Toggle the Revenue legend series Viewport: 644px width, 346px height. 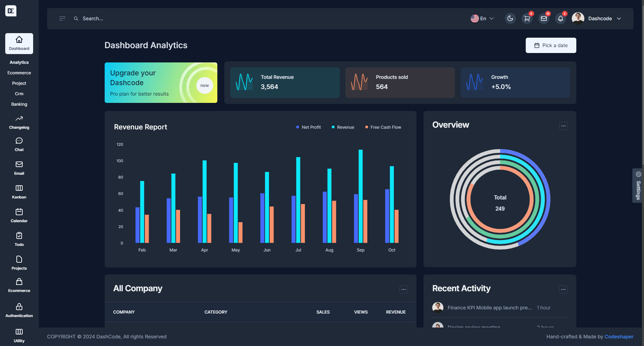(x=343, y=127)
